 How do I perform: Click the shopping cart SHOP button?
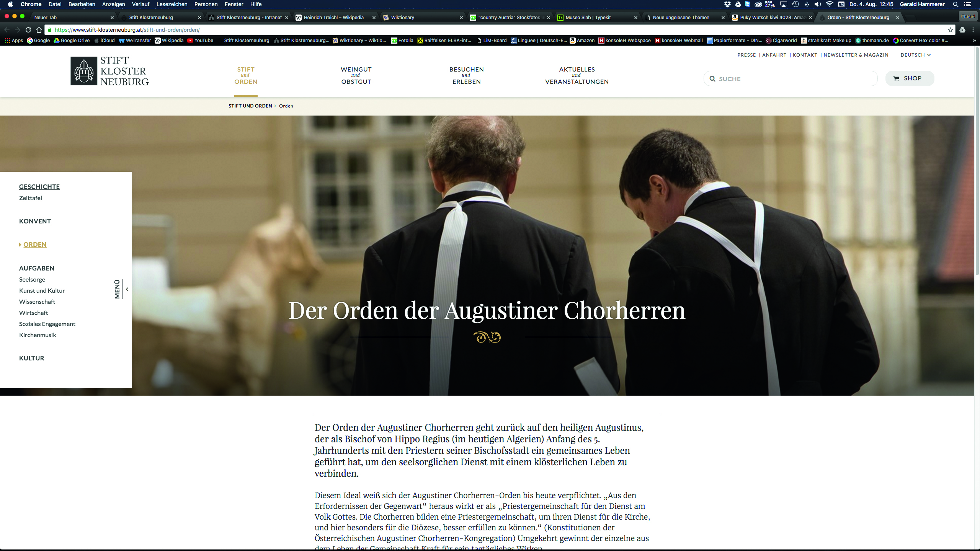click(910, 78)
